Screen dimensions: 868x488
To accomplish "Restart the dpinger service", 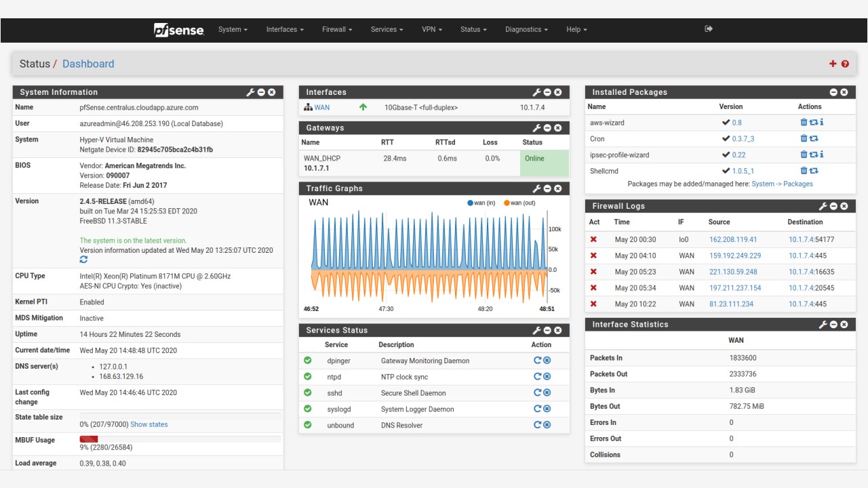I will tap(537, 361).
